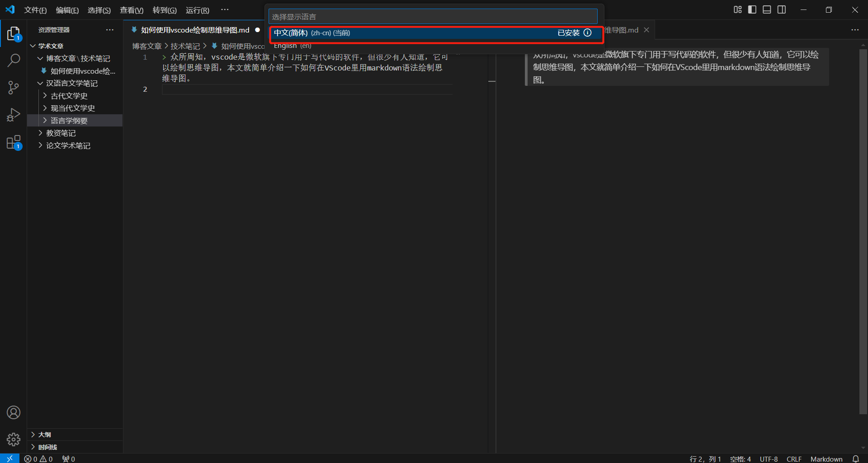
Task: Open the Manage gear settings icon
Action: pos(14,439)
